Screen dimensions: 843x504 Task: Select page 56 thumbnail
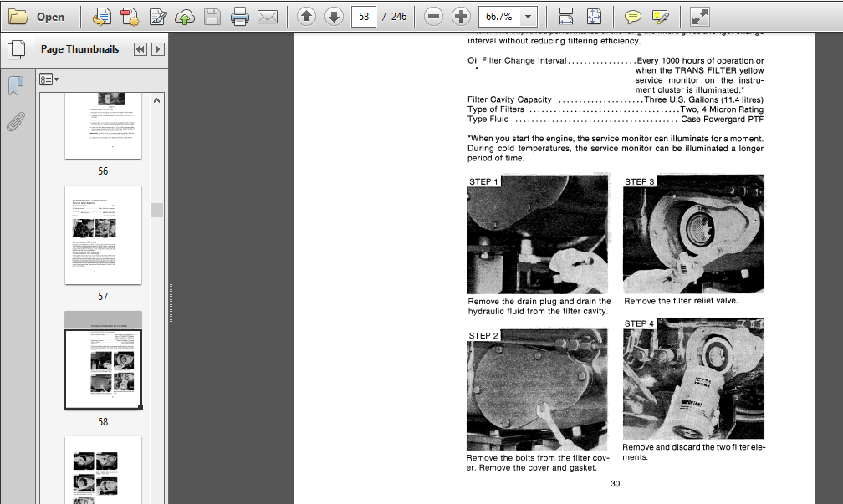click(103, 125)
